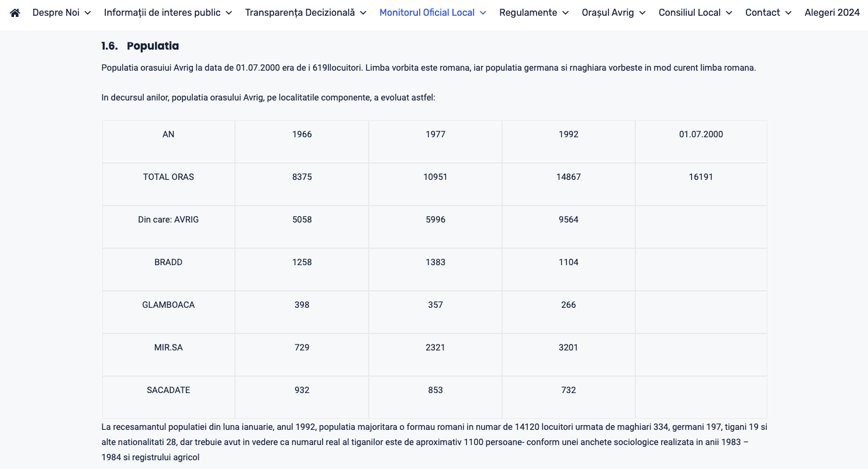Click the TOTAL ORAS table cell
Screen dimensions: 868x469
[168, 177]
